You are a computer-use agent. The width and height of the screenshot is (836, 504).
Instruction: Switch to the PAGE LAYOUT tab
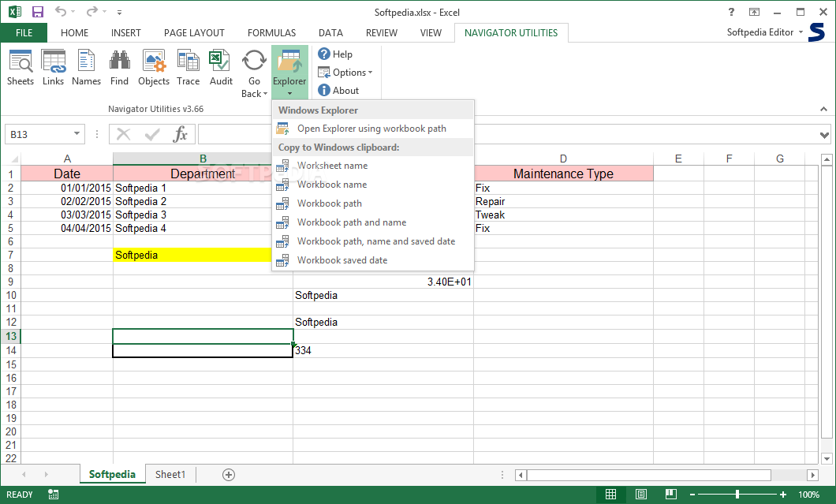194,32
